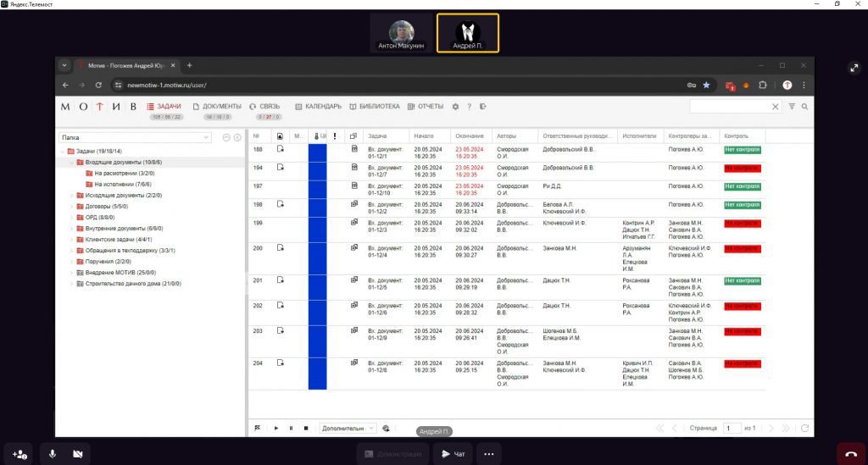Collapse Входящие документы folder arrow
The width and height of the screenshot is (868, 465).
tap(71, 163)
